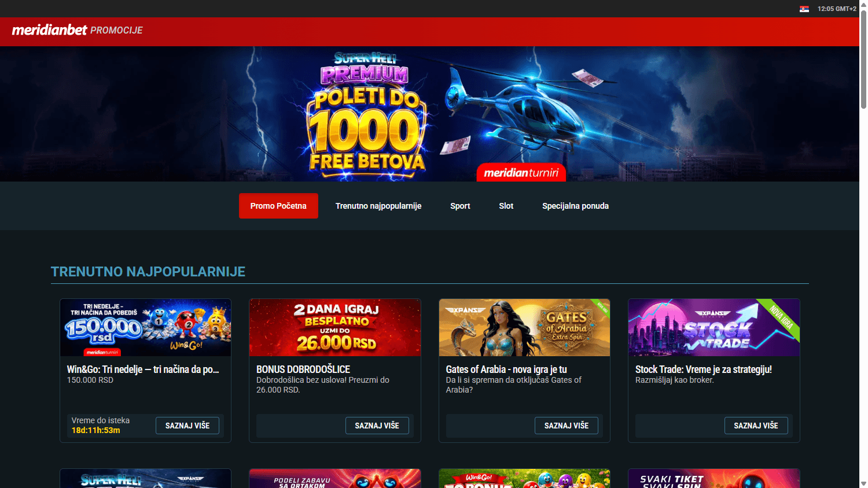Open the Win&Go 150.000 rsd promo thumbnail

[145, 327]
